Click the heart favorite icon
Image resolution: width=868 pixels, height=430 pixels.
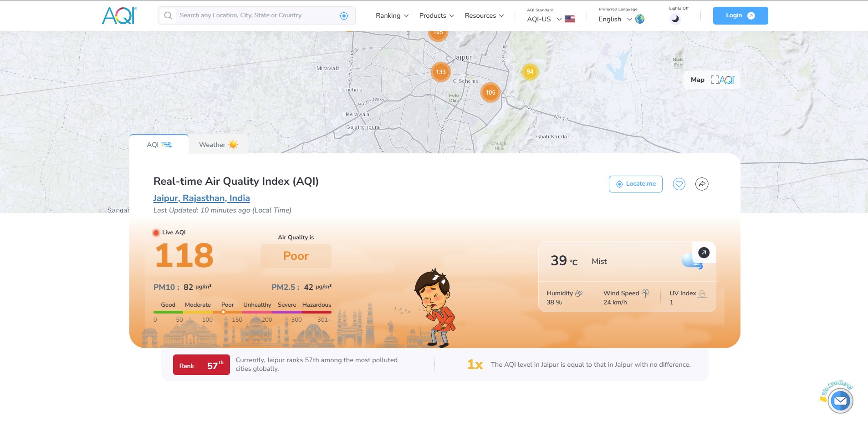[x=679, y=184]
